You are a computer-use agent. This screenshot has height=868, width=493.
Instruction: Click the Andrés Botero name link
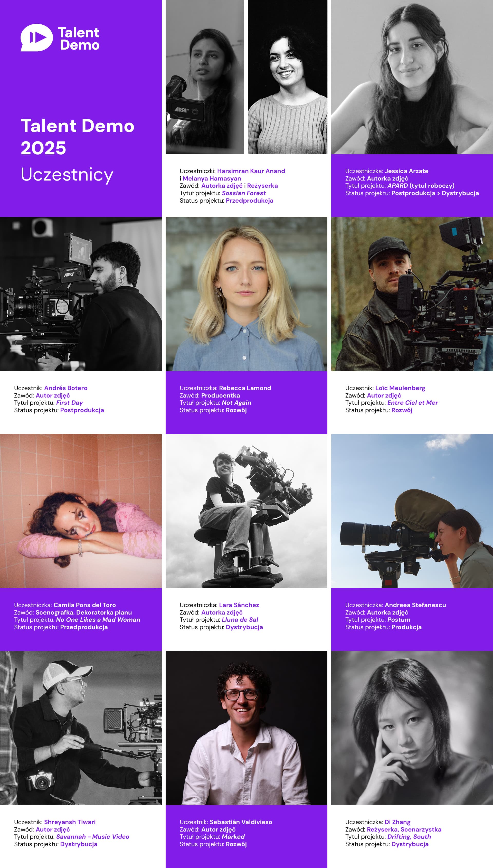(x=66, y=388)
